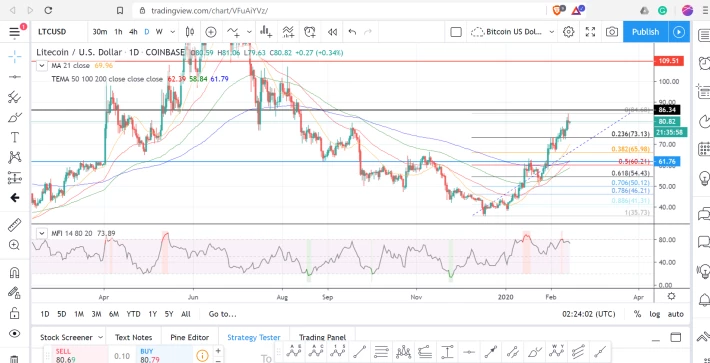
Task: Select layout square icon
Action: pyautogui.click(x=456, y=32)
